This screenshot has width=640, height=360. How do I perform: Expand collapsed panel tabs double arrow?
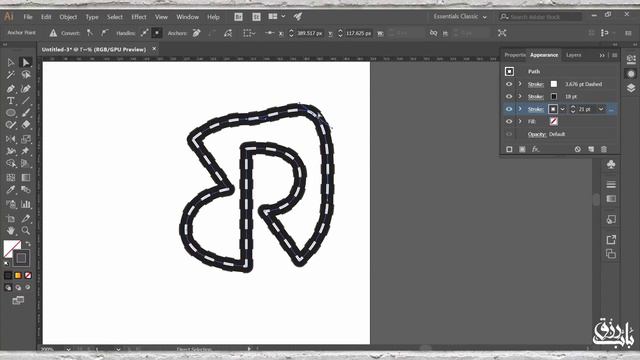click(602, 55)
